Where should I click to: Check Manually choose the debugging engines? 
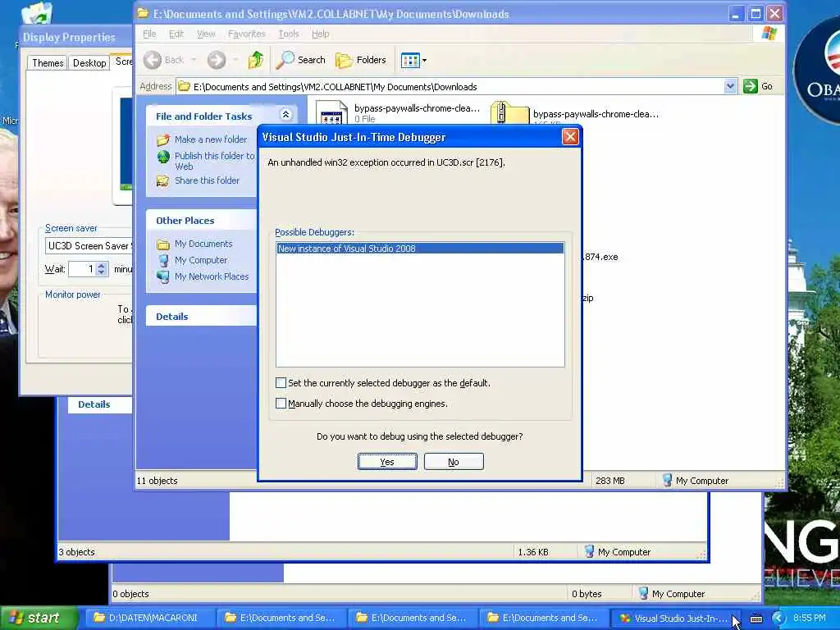tap(281, 403)
